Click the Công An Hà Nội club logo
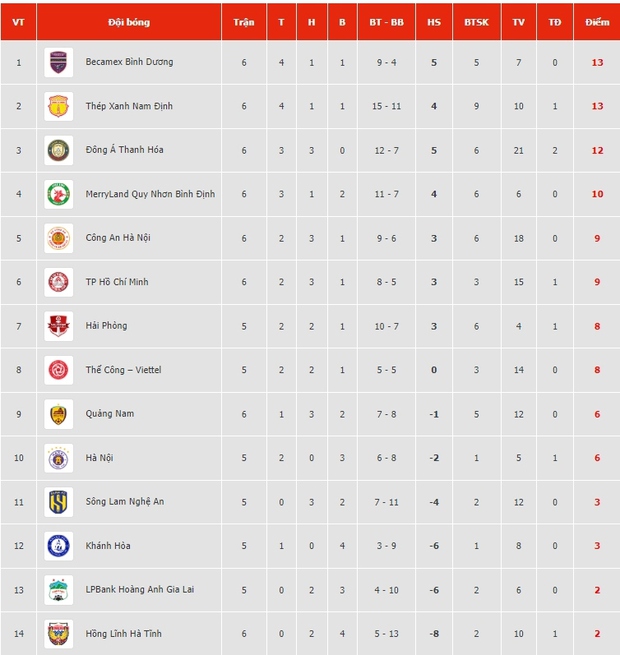 59,238
